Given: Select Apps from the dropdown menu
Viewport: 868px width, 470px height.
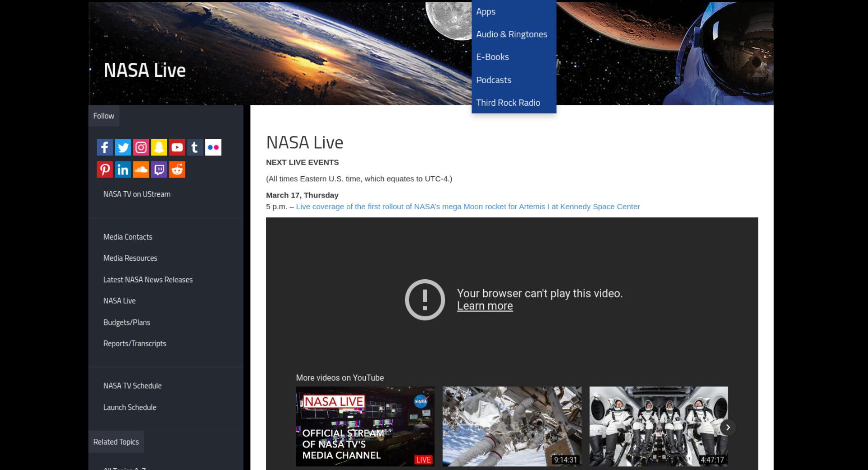Looking at the screenshot, I should click(x=514, y=12).
